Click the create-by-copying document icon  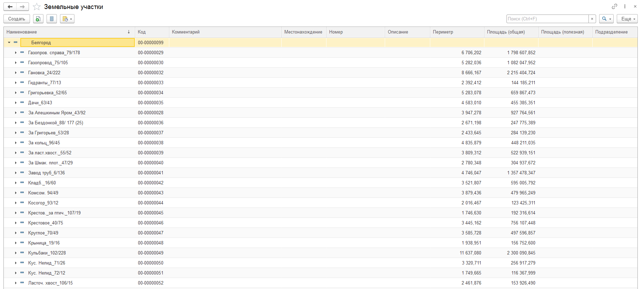38,19
